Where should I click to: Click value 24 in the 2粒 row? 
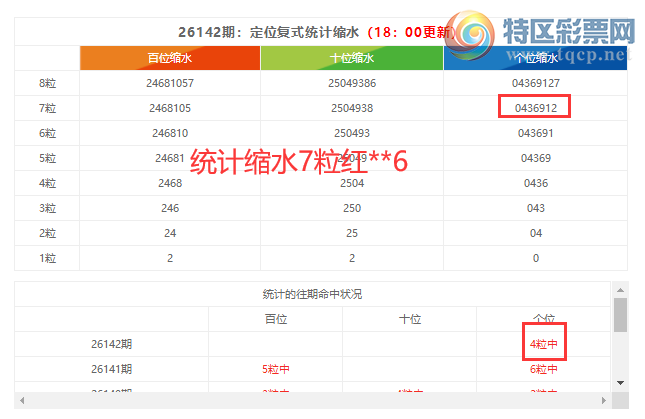[170, 233]
